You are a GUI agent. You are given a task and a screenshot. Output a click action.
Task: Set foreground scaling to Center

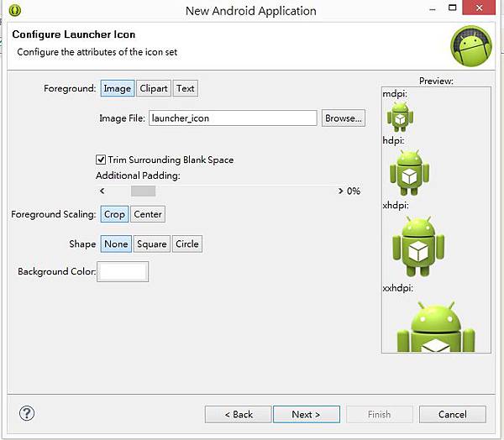point(148,214)
